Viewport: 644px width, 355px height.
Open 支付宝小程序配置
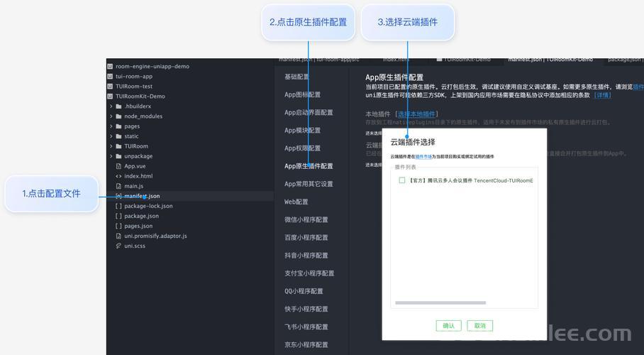(309, 273)
